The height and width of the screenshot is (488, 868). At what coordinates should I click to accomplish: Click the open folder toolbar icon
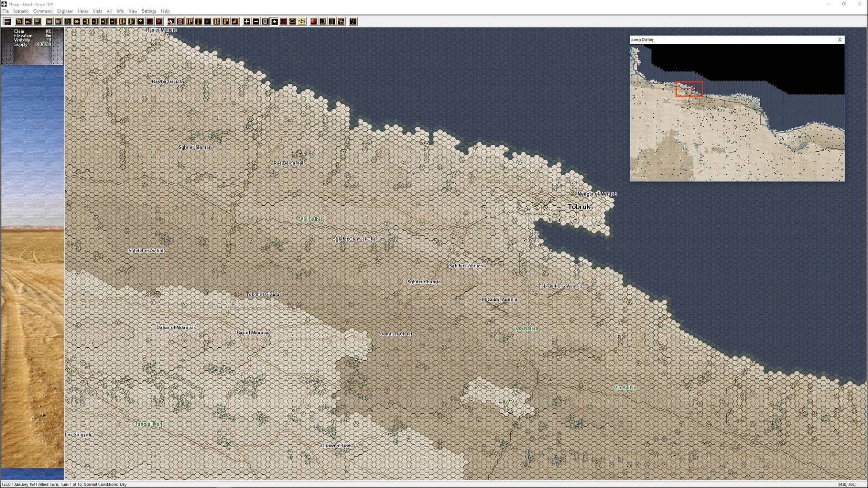pyautogui.click(x=28, y=21)
